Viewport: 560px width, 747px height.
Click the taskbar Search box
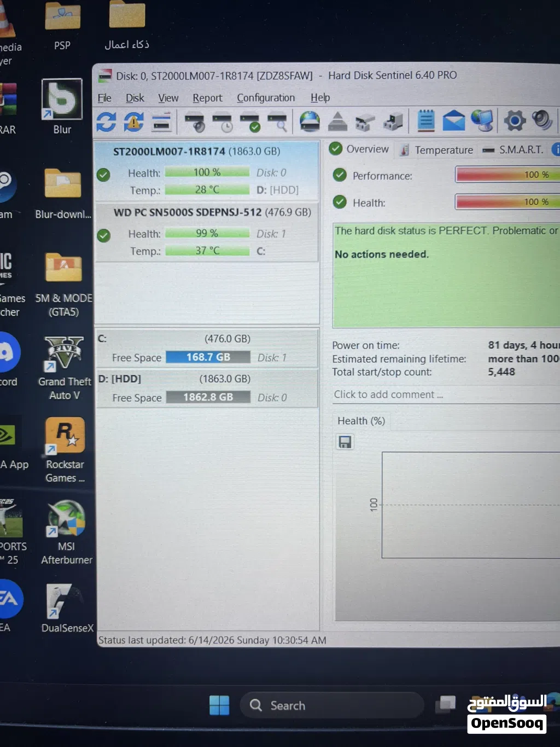pyautogui.click(x=331, y=705)
